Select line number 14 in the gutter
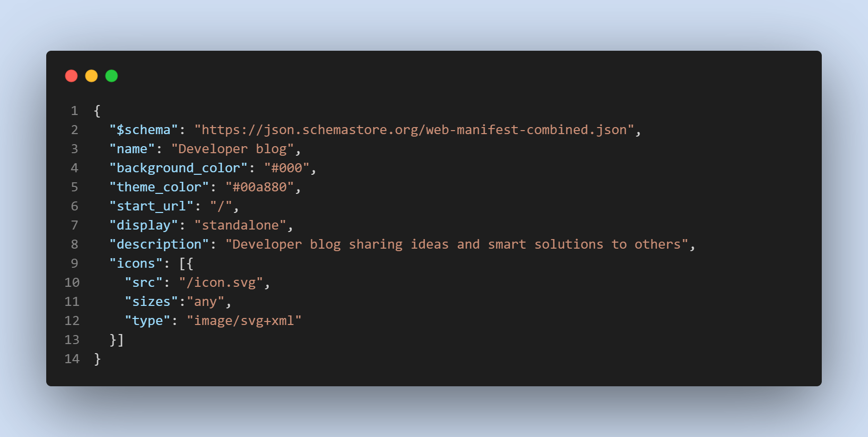This screenshot has height=437, width=868. click(72, 359)
